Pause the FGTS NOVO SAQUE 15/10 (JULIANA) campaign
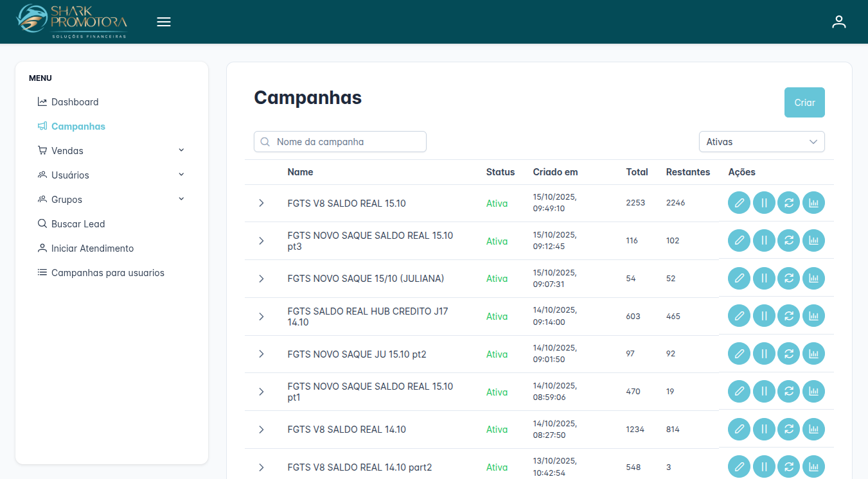868x479 pixels. click(x=764, y=279)
